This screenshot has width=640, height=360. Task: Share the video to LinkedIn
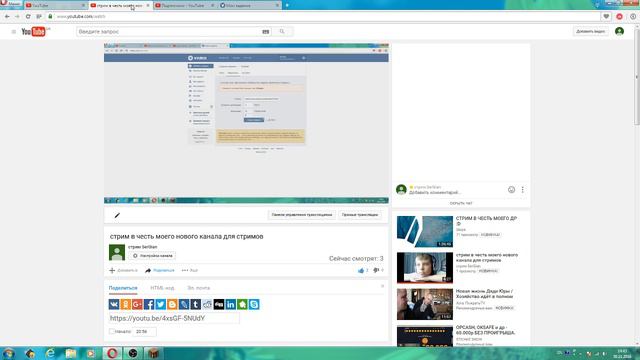coord(231,304)
